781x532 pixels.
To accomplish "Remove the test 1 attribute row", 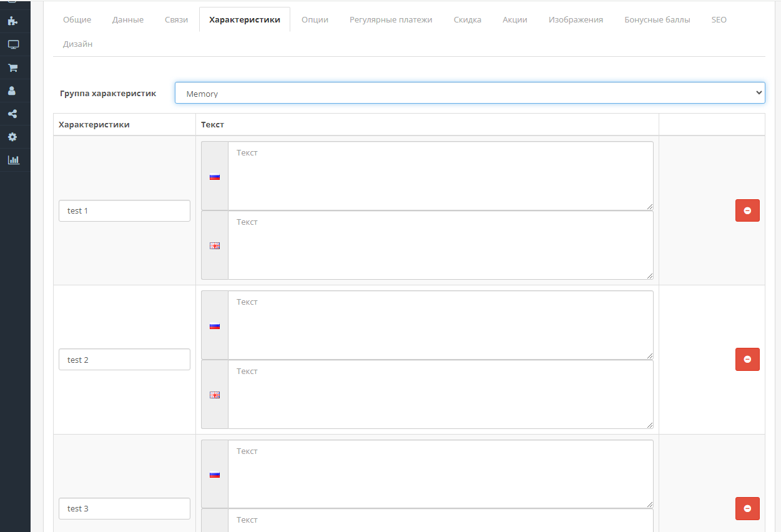I will tap(747, 210).
